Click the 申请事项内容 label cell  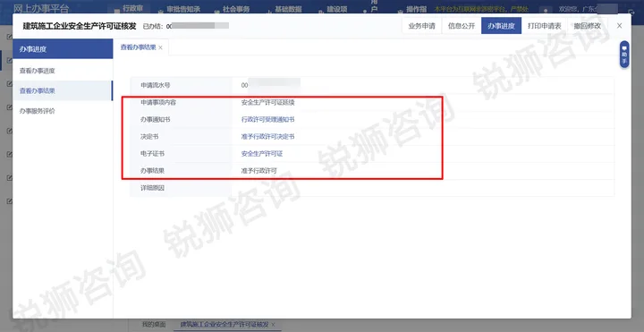point(181,103)
